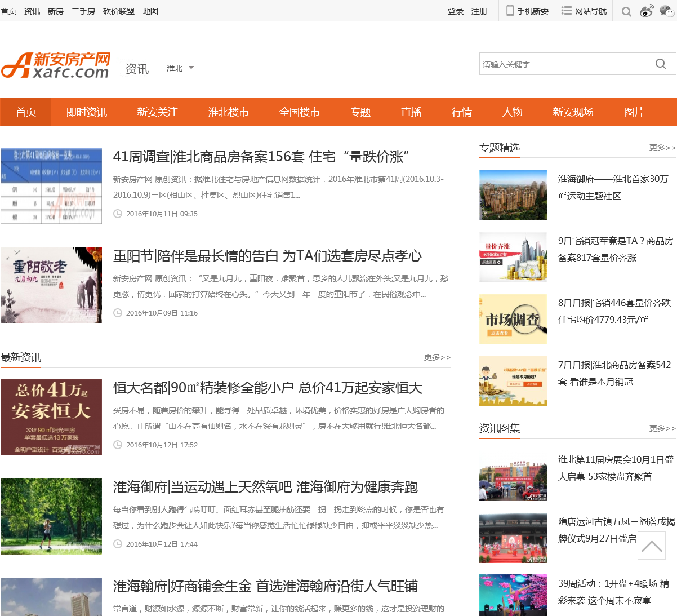Click the 量价齐涨 special topic thumbnail
The width and height of the screenshot is (677, 616).
(x=513, y=257)
